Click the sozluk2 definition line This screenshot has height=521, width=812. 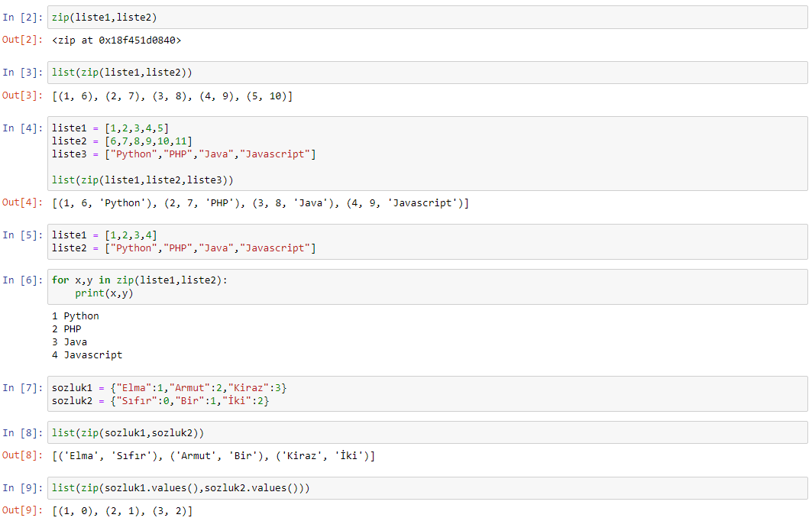pyautogui.click(x=160, y=401)
